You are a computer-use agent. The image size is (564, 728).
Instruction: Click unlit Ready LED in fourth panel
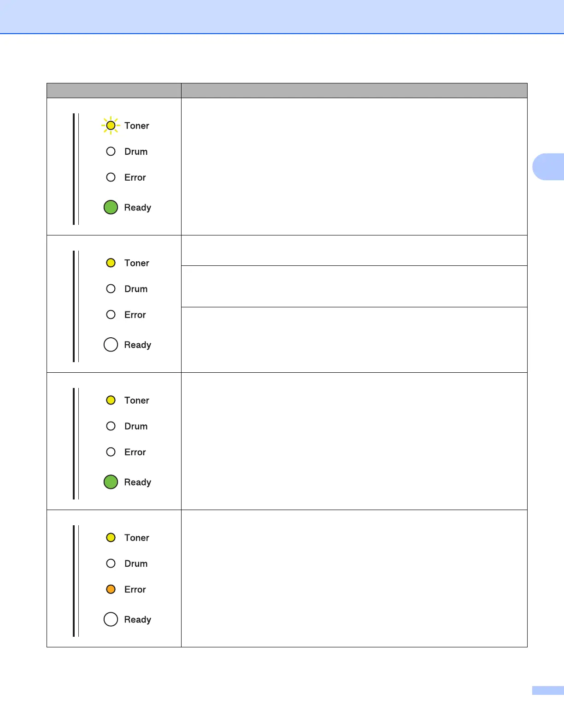click(111, 619)
